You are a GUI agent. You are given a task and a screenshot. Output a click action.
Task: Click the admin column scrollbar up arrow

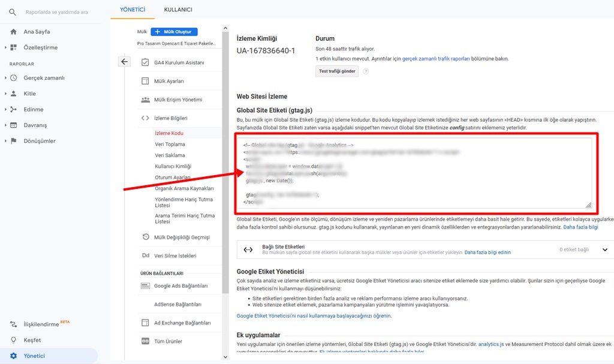[x=225, y=28]
